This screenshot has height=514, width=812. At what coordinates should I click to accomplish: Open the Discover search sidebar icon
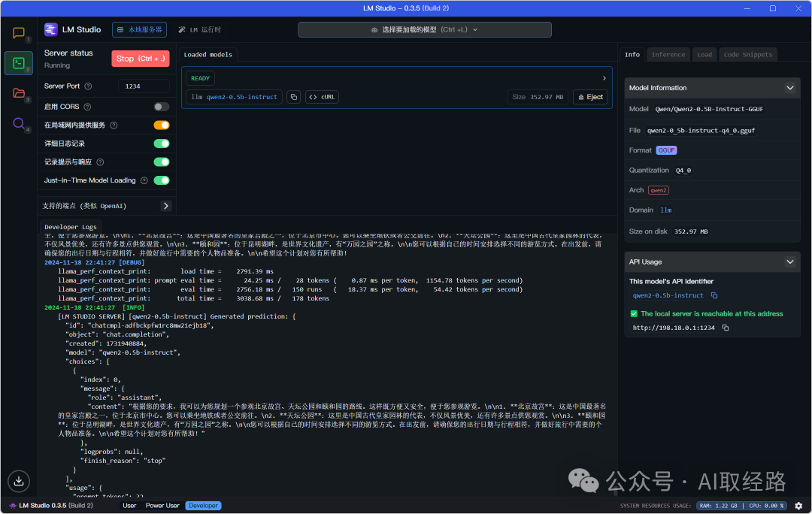coord(19,124)
